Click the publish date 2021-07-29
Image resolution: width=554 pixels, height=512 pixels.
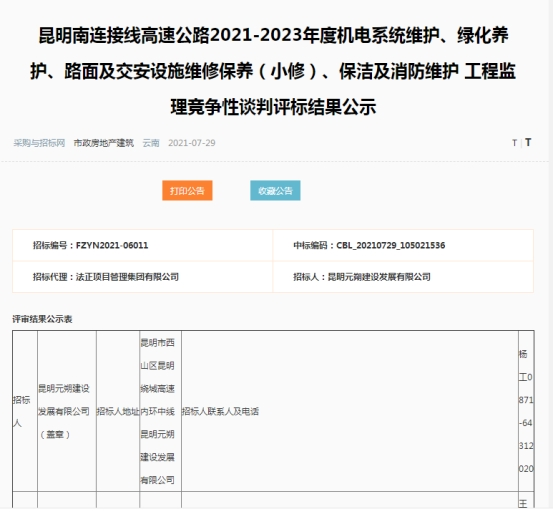click(x=192, y=143)
